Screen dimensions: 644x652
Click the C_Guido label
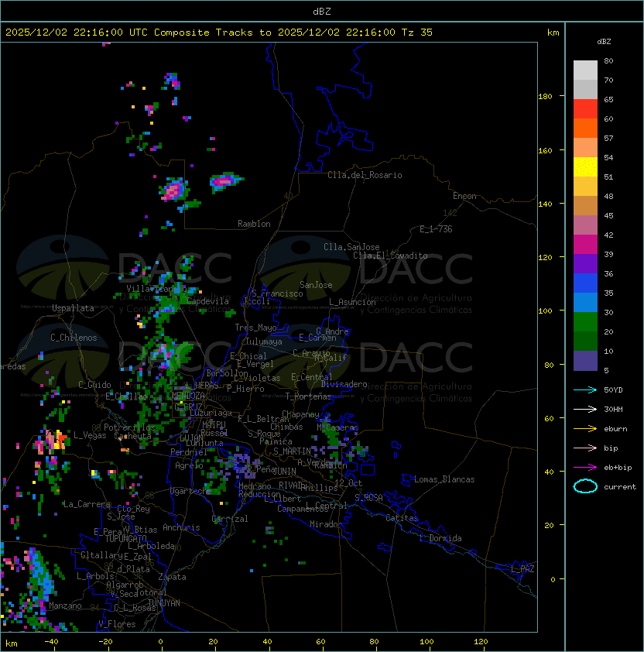[x=94, y=385]
